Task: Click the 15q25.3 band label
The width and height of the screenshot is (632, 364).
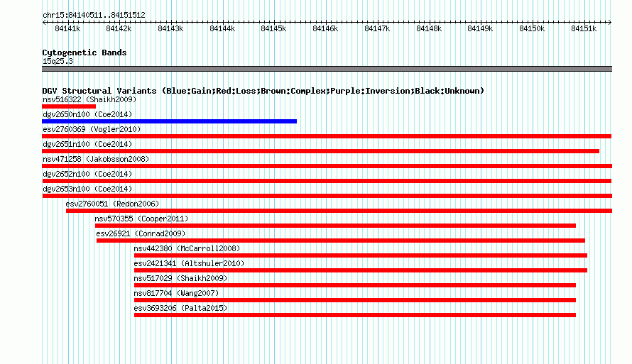Action: coord(58,61)
